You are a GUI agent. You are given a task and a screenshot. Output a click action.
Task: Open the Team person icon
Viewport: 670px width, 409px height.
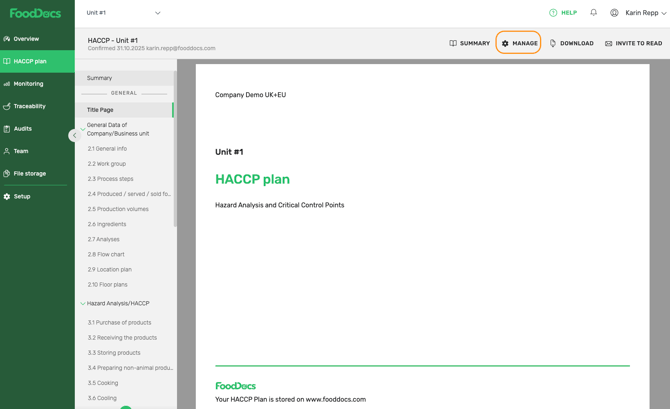pyautogui.click(x=7, y=151)
